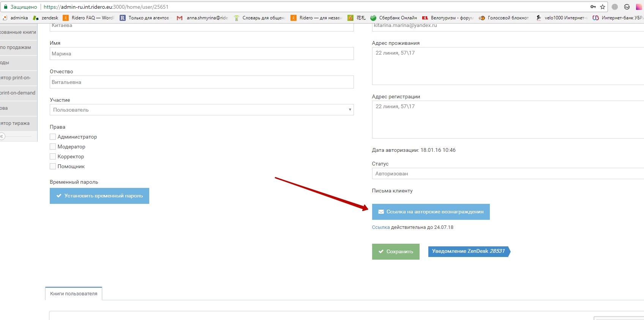644x320 pixels.
Task: Check the Модератор rights box
Action: click(x=53, y=147)
